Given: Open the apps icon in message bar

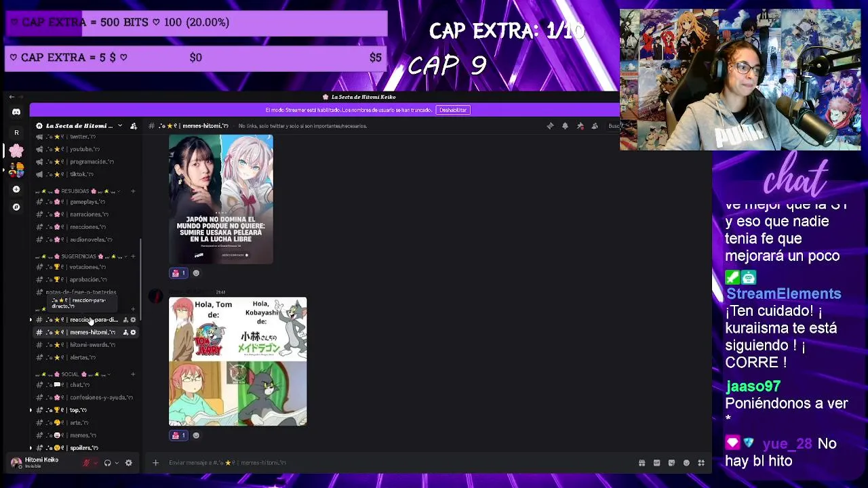Looking at the screenshot, I should point(701,463).
